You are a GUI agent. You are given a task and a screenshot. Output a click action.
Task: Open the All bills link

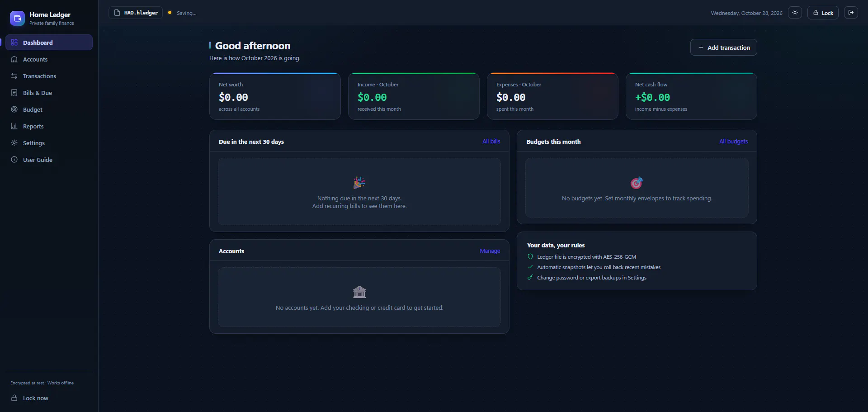coord(491,142)
